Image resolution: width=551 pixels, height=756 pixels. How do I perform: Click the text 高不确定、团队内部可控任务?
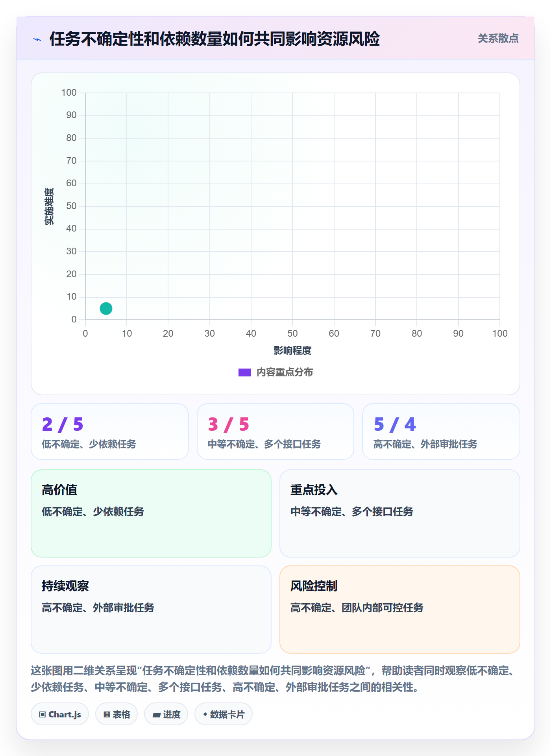click(357, 608)
